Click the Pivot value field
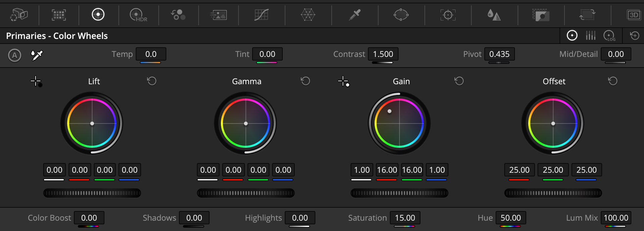The image size is (644, 231). pos(499,54)
